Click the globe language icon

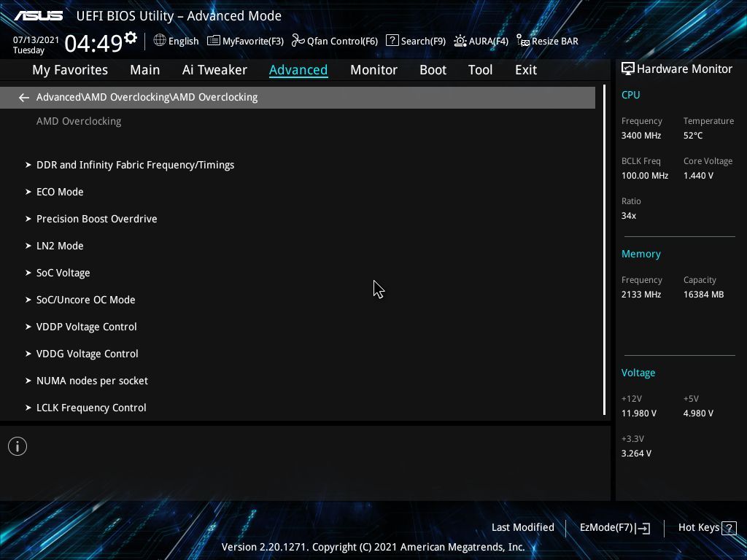[160, 41]
